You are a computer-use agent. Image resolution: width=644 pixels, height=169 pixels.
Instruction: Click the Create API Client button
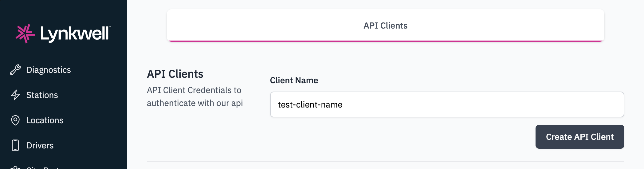[x=579, y=137]
